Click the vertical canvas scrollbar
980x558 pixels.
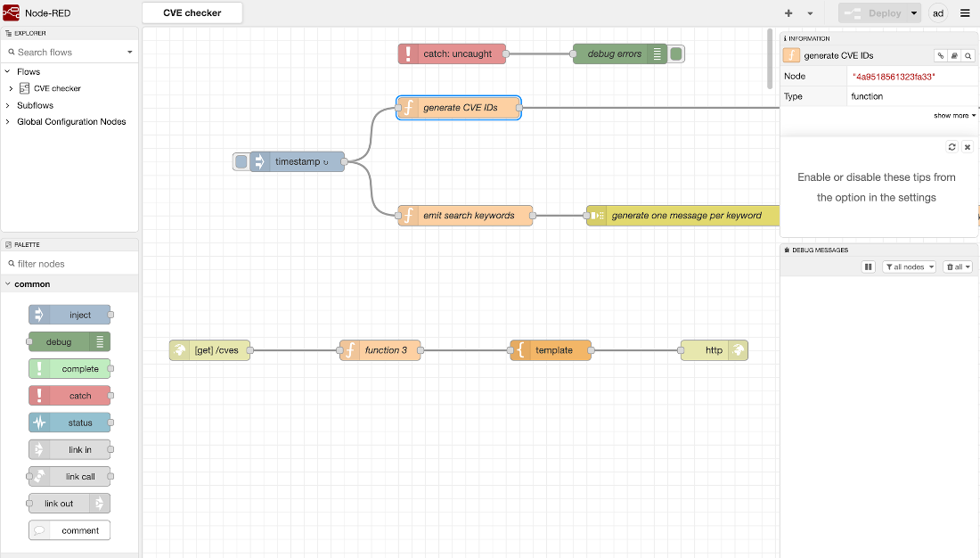pos(770,59)
